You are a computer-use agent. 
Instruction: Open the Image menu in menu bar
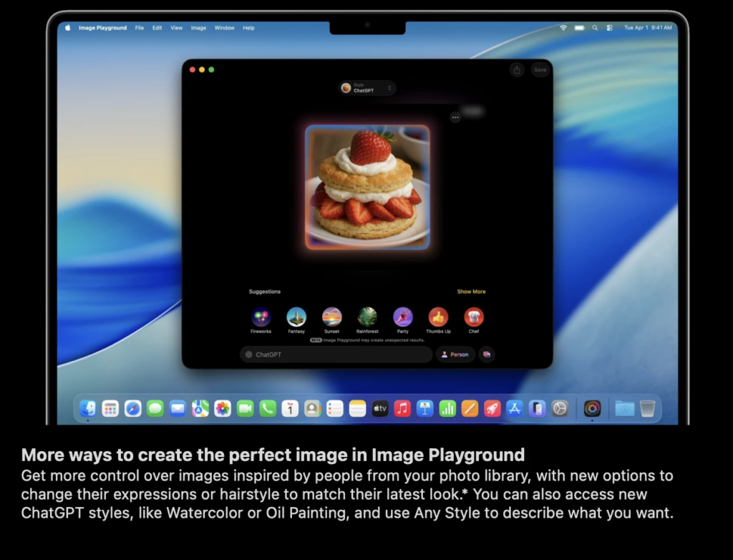point(198,28)
